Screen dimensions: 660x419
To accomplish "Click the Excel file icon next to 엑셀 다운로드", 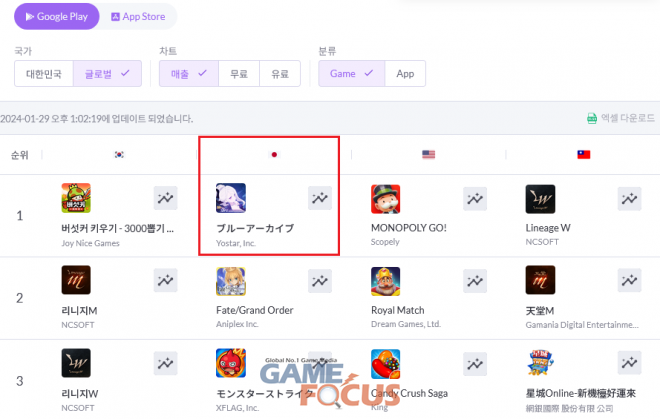I will click(x=592, y=118).
